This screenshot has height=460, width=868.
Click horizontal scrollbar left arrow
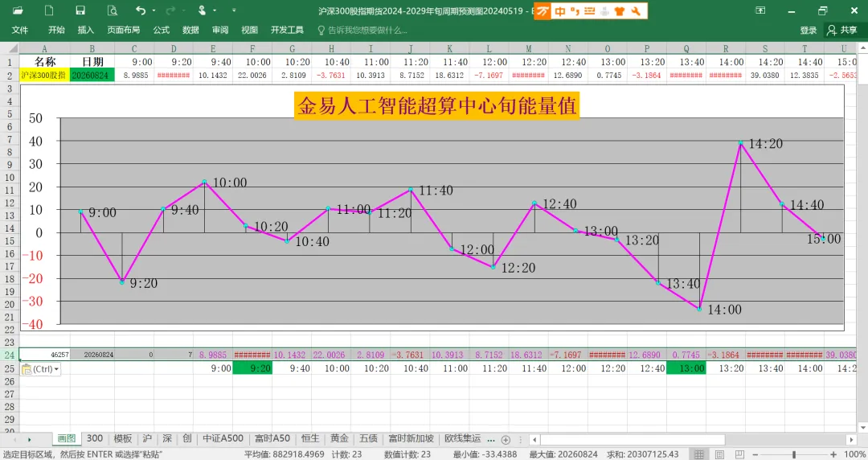[534, 440]
